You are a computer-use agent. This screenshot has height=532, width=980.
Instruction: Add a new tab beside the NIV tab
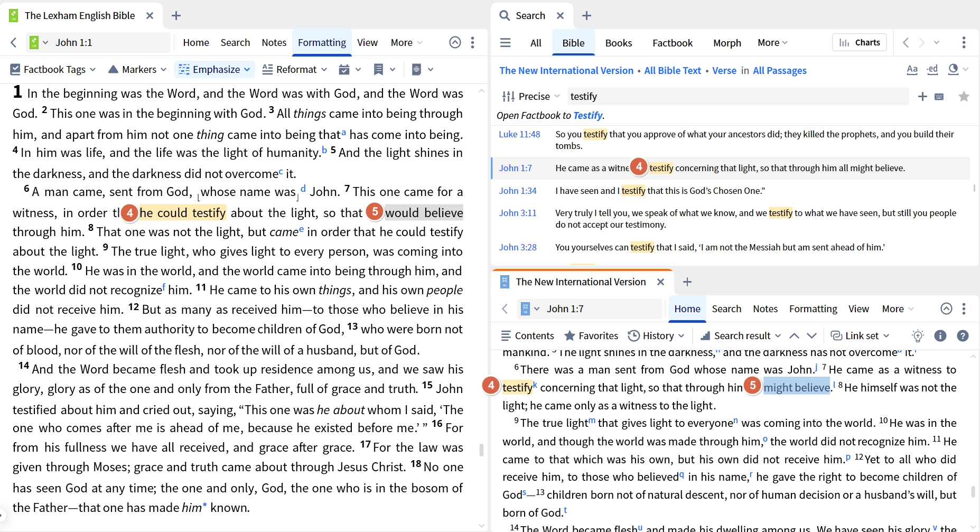click(687, 282)
